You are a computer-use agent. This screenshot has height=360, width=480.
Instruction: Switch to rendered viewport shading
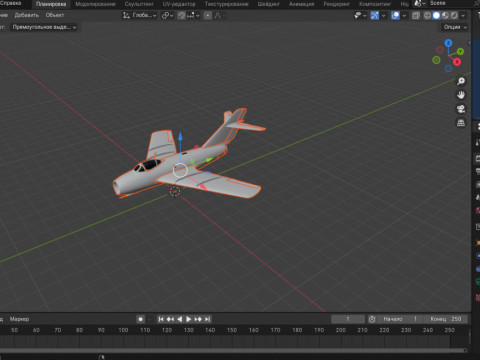tap(454, 16)
